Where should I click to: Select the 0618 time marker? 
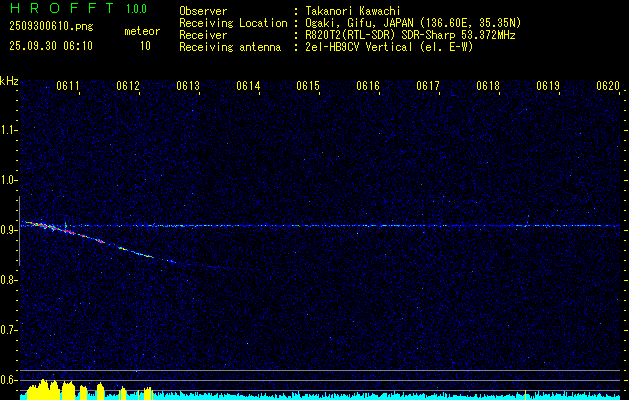click(488, 87)
